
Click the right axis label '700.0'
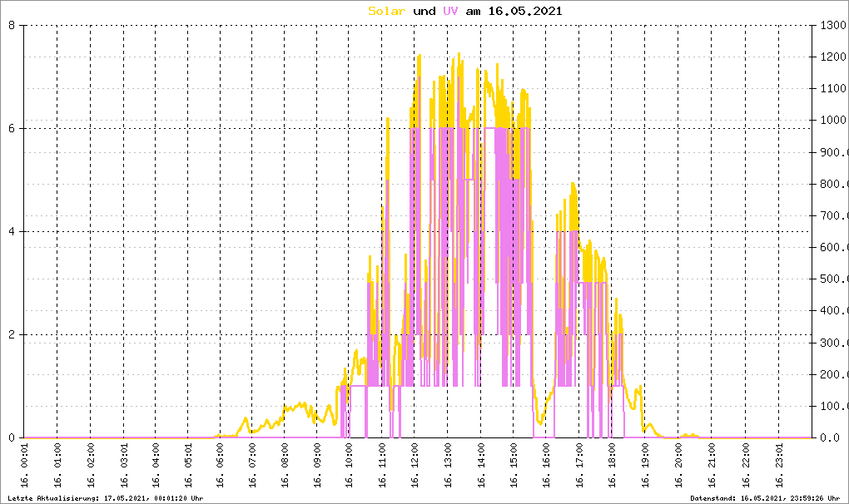834,215
